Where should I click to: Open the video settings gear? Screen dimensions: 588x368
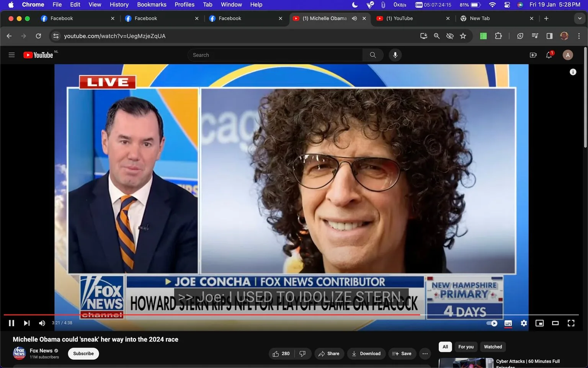(x=524, y=323)
